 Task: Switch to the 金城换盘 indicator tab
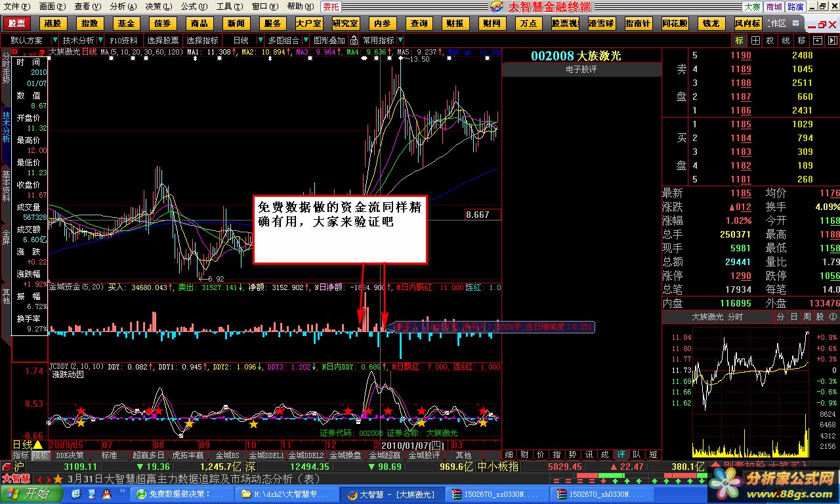point(345,455)
